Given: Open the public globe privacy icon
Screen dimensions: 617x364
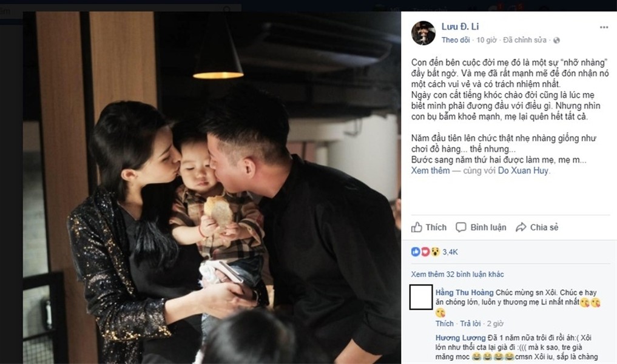Looking at the screenshot, I should 556,40.
